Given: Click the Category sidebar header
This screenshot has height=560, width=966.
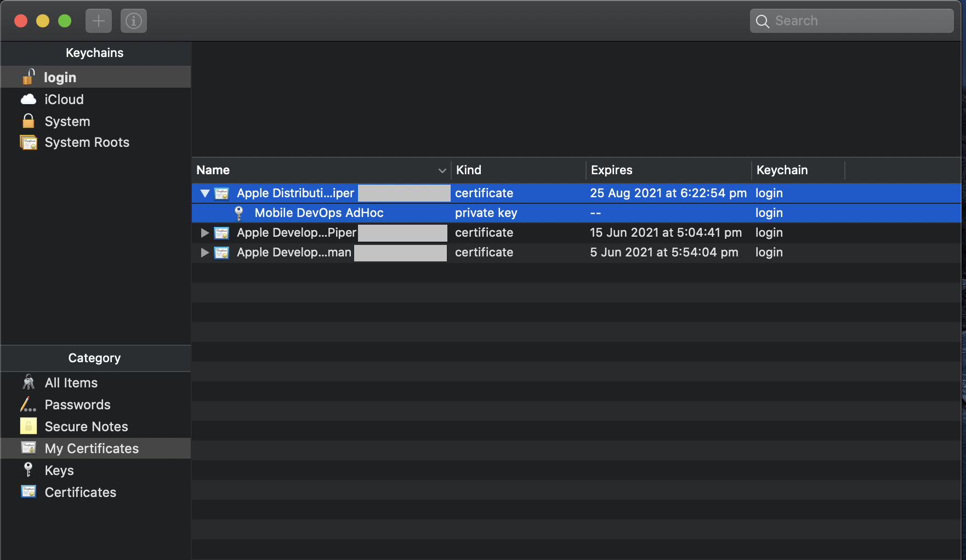Looking at the screenshot, I should pyautogui.click(x=94, y=358).
